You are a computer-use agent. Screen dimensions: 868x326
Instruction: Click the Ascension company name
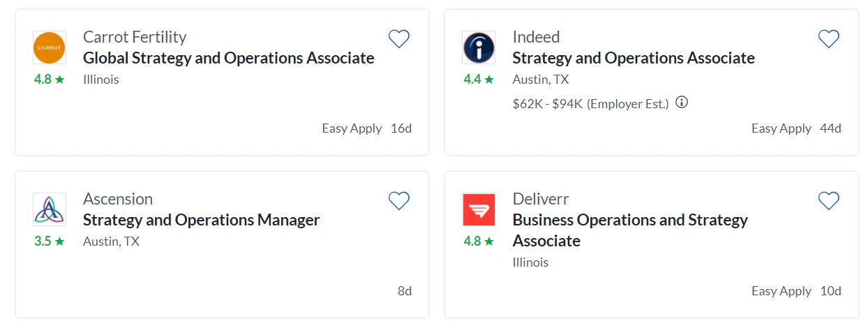pos(118,199)
